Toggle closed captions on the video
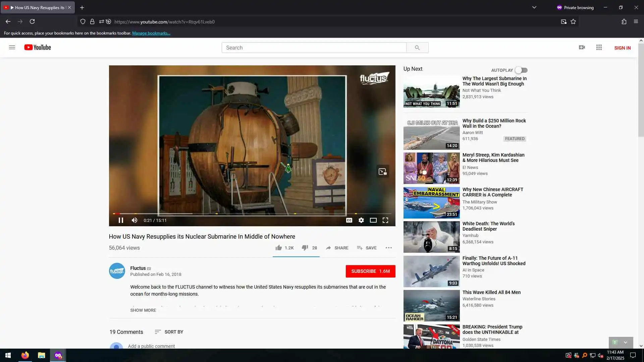The height and width of the screenshot is (362, 644). (x=349, y=220)
